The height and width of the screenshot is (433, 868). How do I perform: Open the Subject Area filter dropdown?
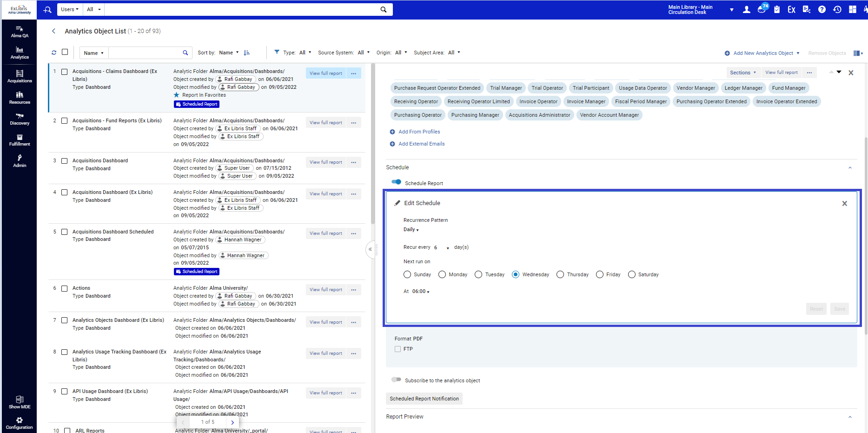pyautogui.click(x=454, y=53)
